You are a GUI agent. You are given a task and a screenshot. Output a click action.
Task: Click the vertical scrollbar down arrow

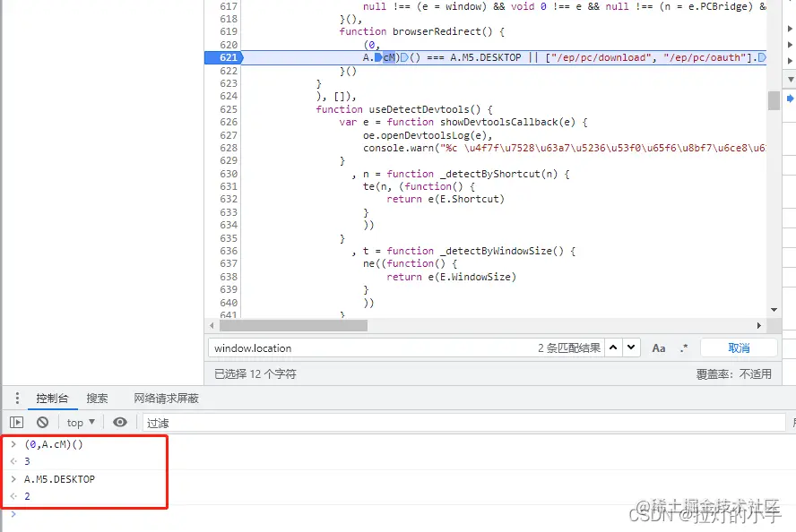pos(774,310)
